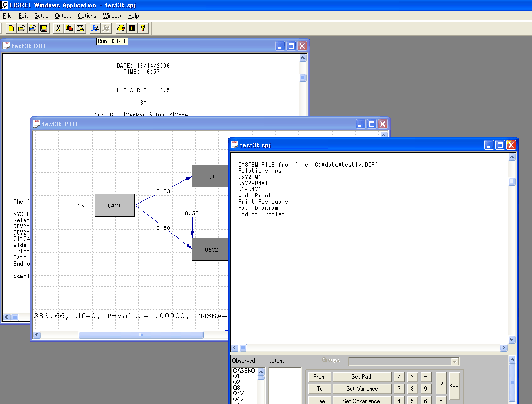The width and height of the screenshot is (532, 404).
Task: Click the 9 keypad button
Action: (x=425, y=388)
